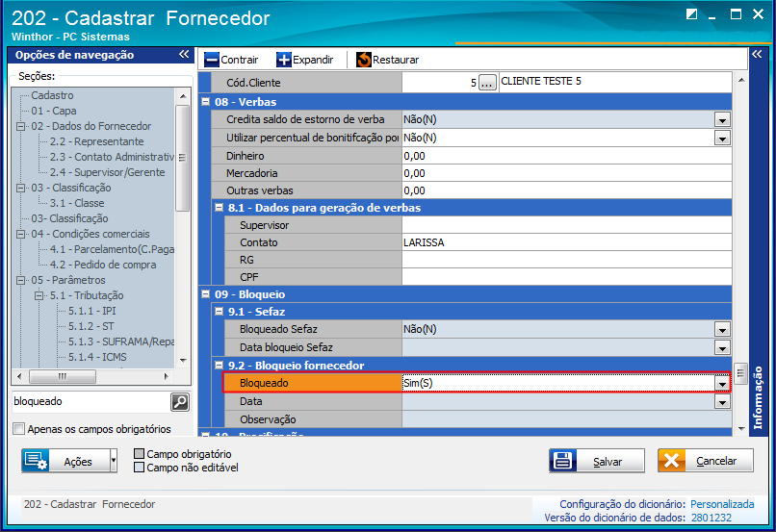Screen dimensions: 776x532
Task: Select 4.1 - Parcelamento tree item
Action: click(x=112, y=249)
